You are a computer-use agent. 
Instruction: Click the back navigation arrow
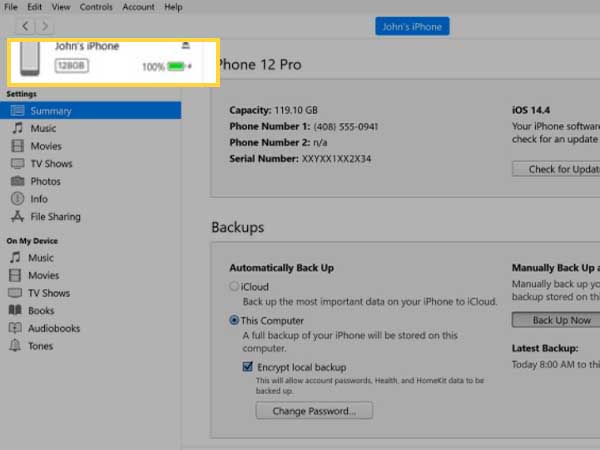(25, 26)
